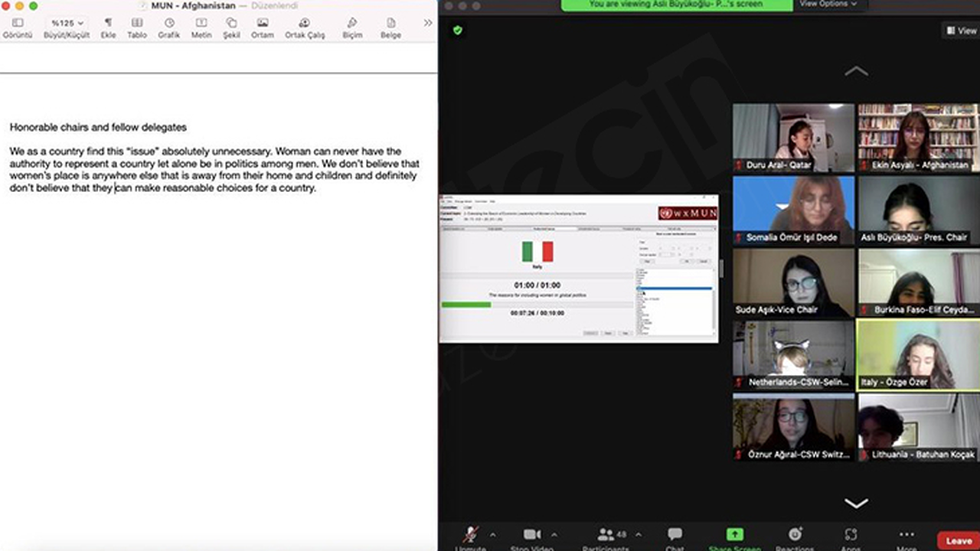This screenshot has height=551, width=980.
Task: Add a text box via the Metin icon
Action: pyautogui.click(x=201, y=23)
